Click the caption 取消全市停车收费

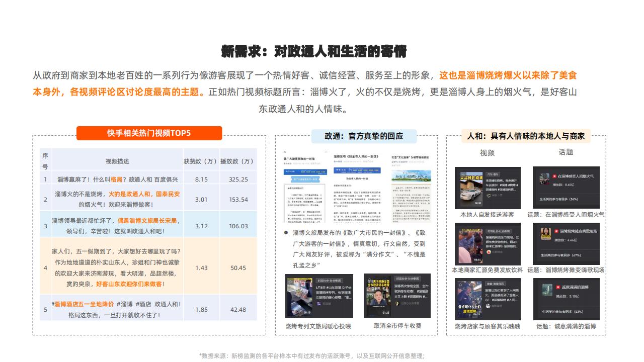point(397,326)
